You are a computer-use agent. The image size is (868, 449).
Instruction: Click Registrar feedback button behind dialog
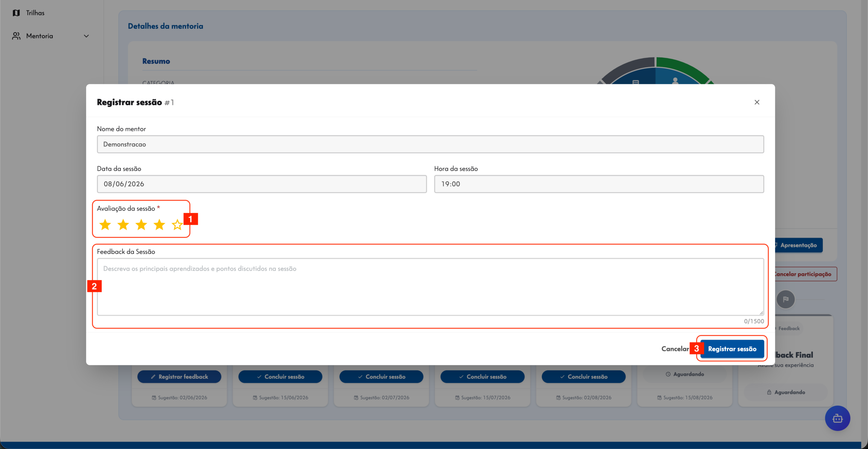tap(179, 376)
